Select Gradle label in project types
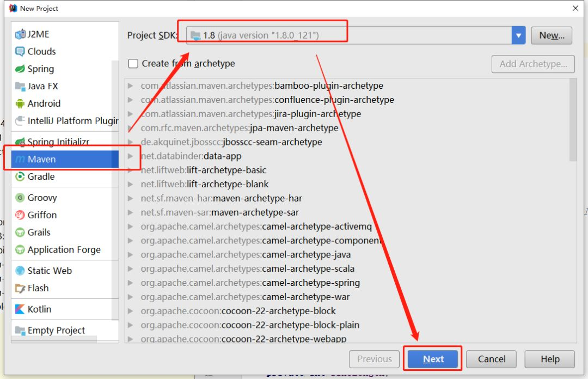Viewport: 588px width, 379px height. point(41,176)
